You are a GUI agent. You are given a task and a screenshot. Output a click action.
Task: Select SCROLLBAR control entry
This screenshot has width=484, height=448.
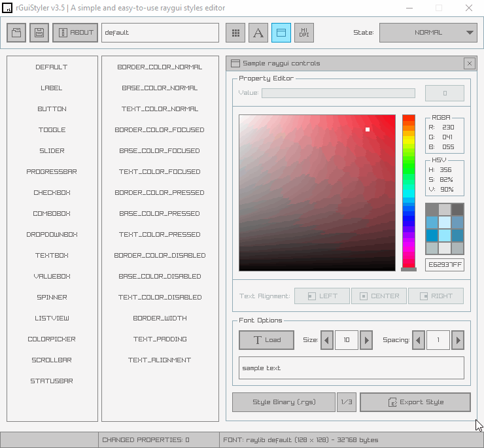tap(52, 360)
